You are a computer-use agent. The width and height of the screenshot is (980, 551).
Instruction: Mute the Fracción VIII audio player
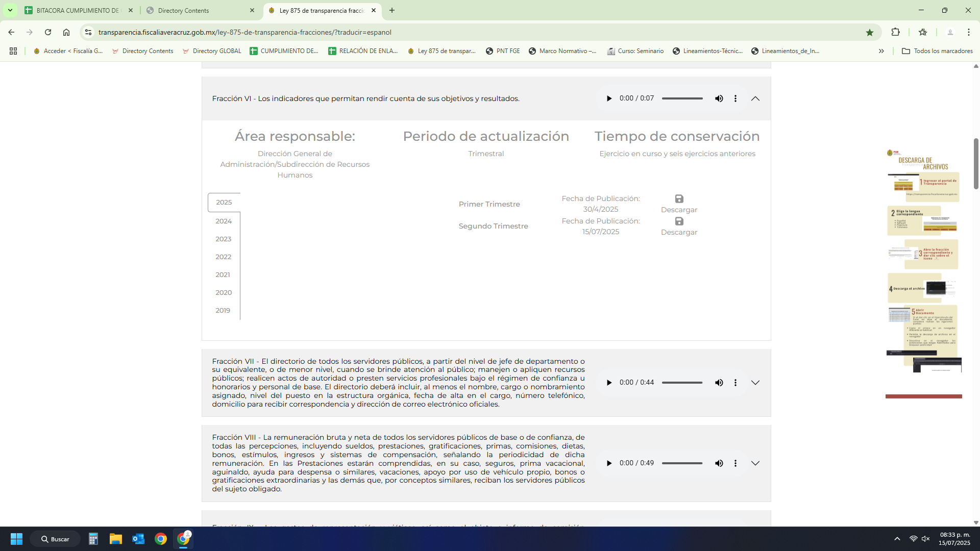(719, 463)
